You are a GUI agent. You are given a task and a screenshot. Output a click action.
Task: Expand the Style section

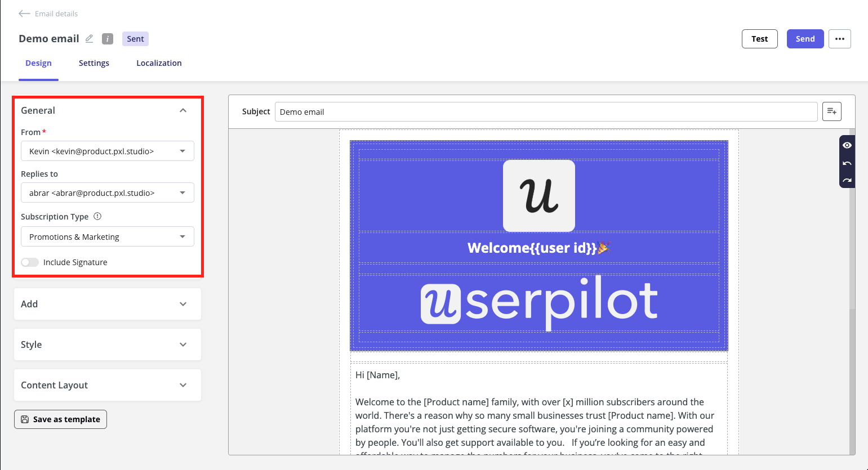tap(108, 344)
